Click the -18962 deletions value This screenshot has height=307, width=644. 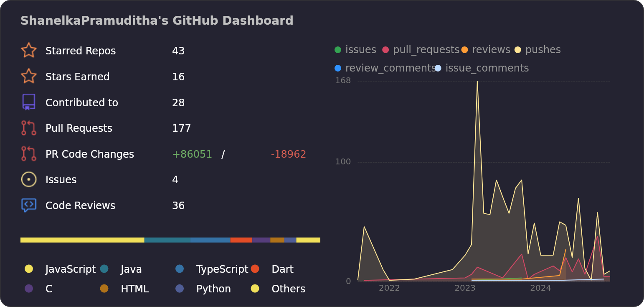[289, 154]
